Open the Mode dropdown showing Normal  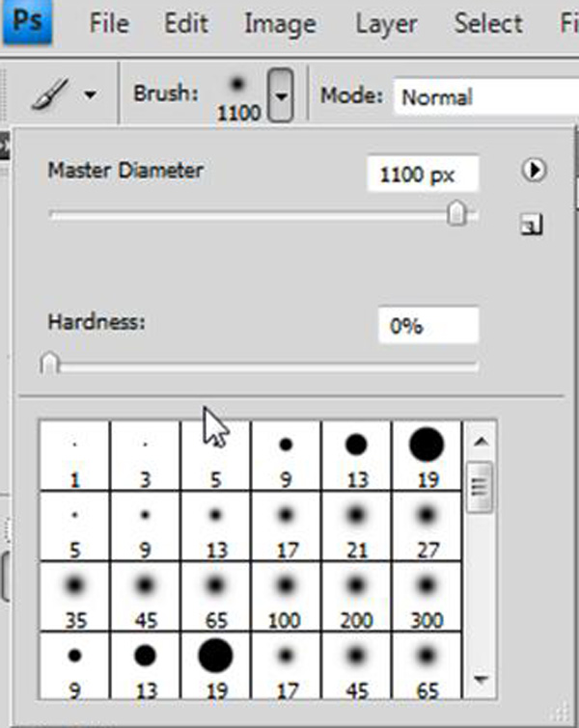pyautogui.click(x=486, y=96)
